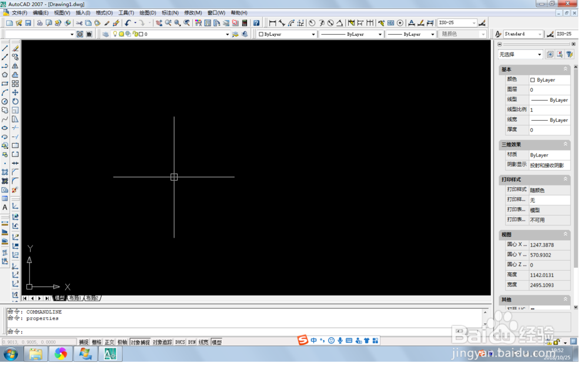Click the 高度 value 1142.0131

pos(549,275)
